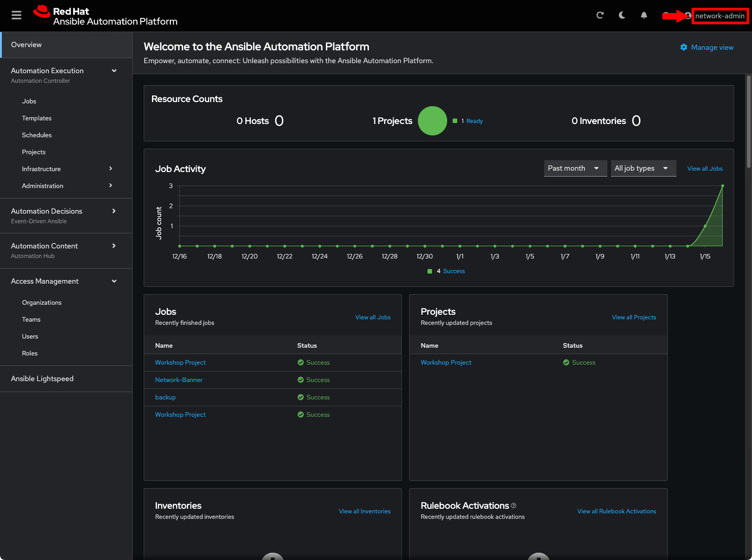Screen dimensions: 752x560
Task: Toggle the hamburger navigation menu
Action: point(16,16)
